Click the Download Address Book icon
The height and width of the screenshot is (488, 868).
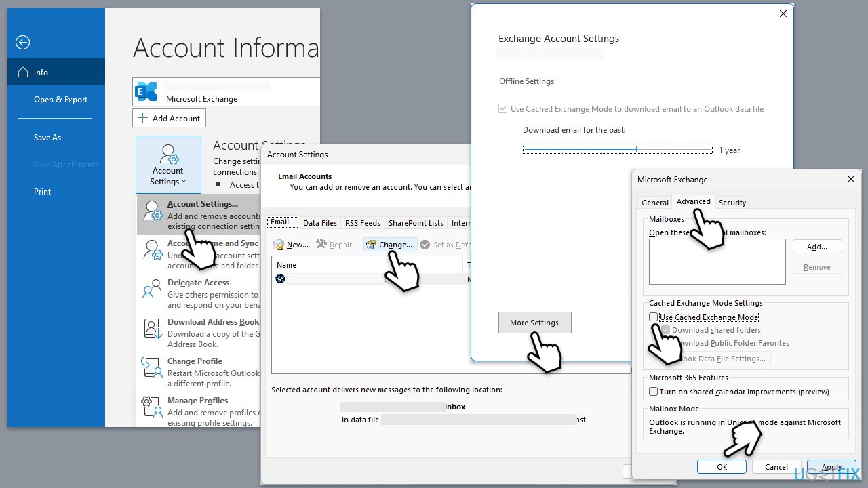(152, 329)
